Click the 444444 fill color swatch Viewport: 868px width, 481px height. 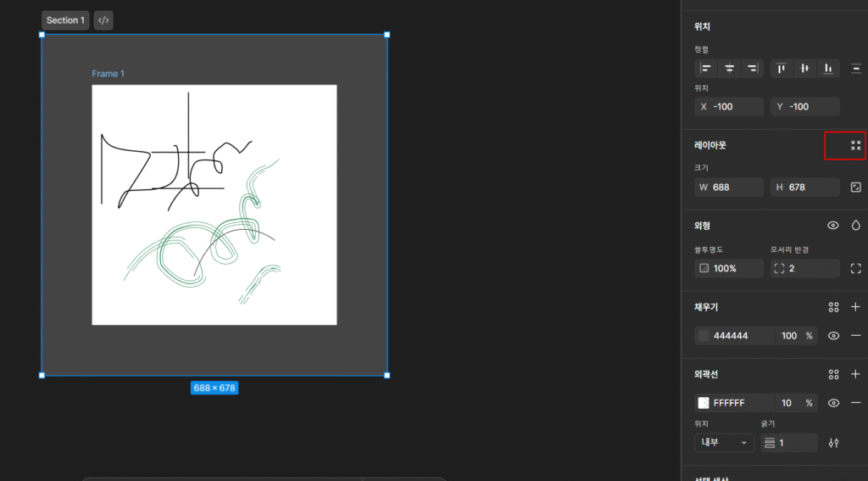pos(703,336)
